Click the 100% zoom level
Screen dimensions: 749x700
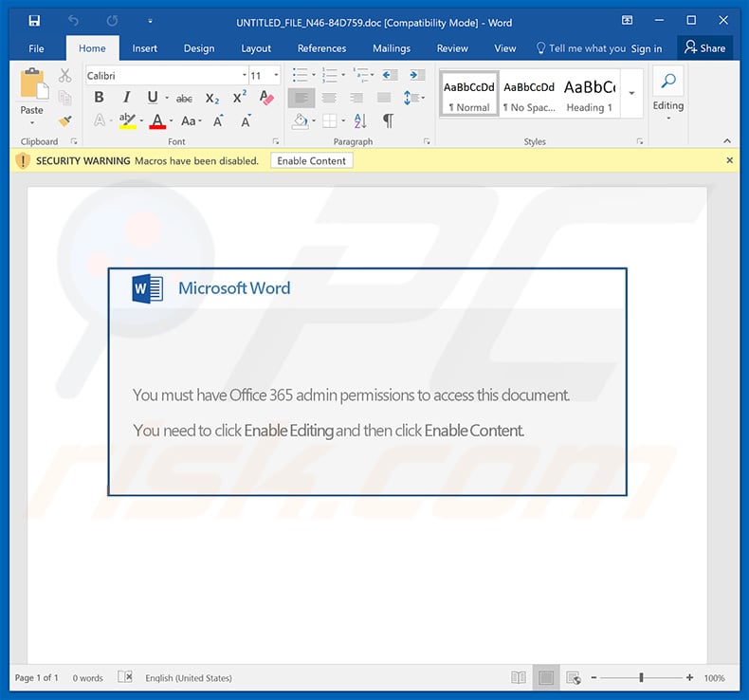(714, 678)
